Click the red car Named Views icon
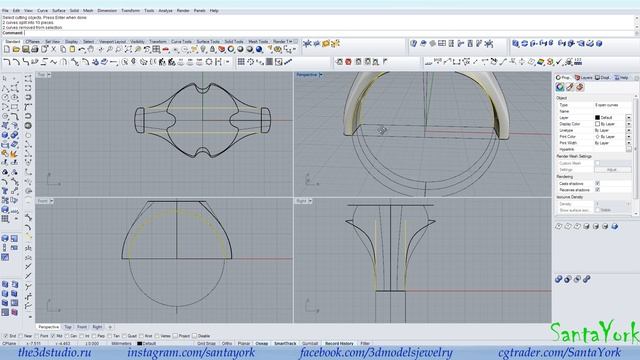 click(x=165, y=49)
